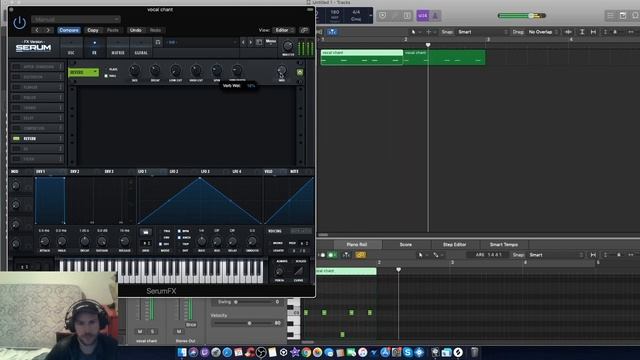Switch to Serum OSC tab

tap(71, 48)
